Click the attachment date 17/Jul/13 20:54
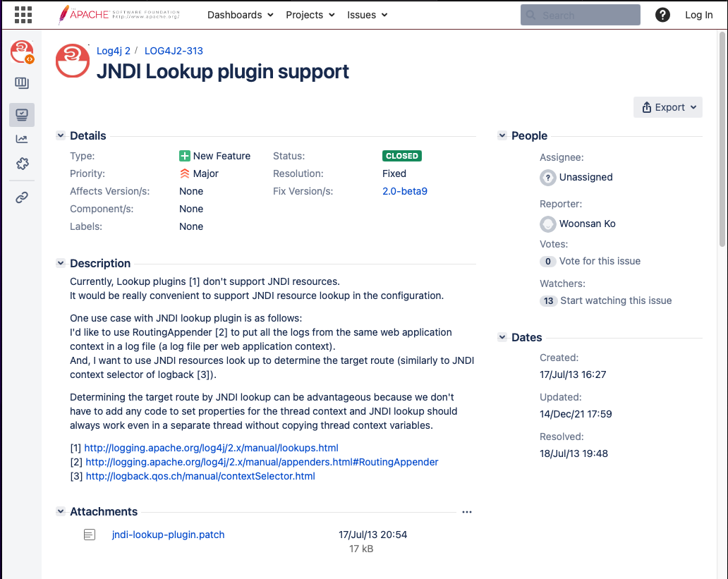Image resolution: width=728 pixels, height=579 pixels. [373, 535]
